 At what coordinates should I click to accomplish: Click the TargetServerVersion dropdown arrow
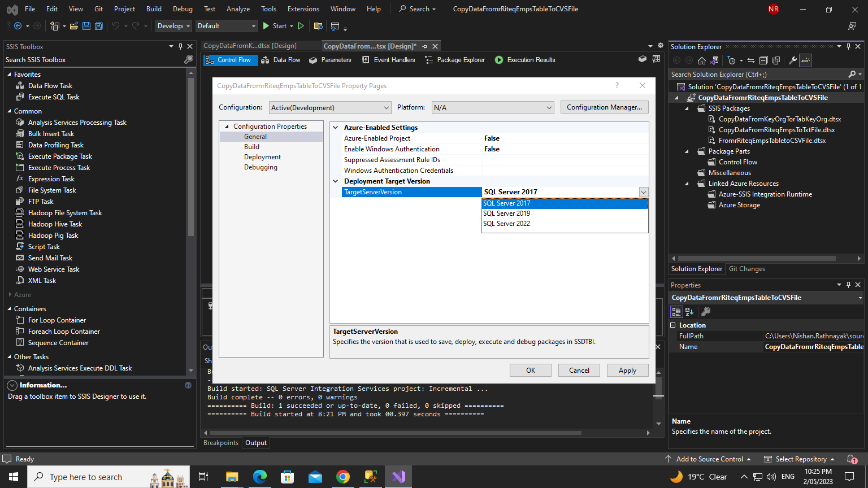click(x=644, y=192)
